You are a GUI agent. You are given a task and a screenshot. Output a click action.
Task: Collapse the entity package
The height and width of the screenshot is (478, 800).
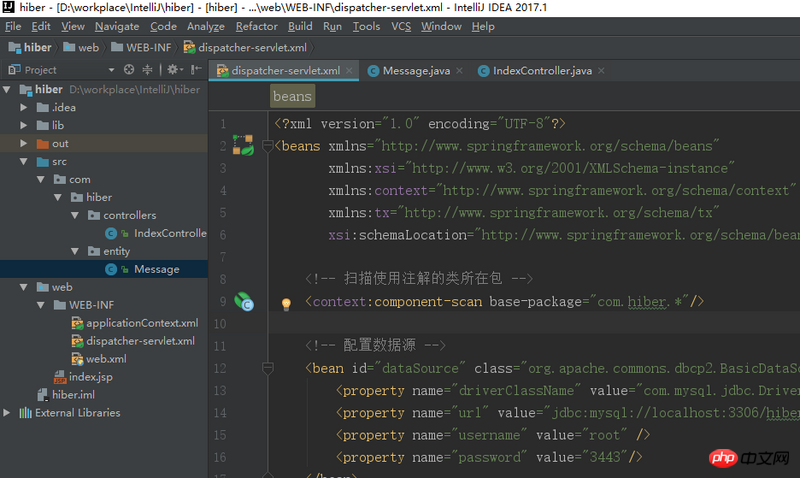[75, 251]
